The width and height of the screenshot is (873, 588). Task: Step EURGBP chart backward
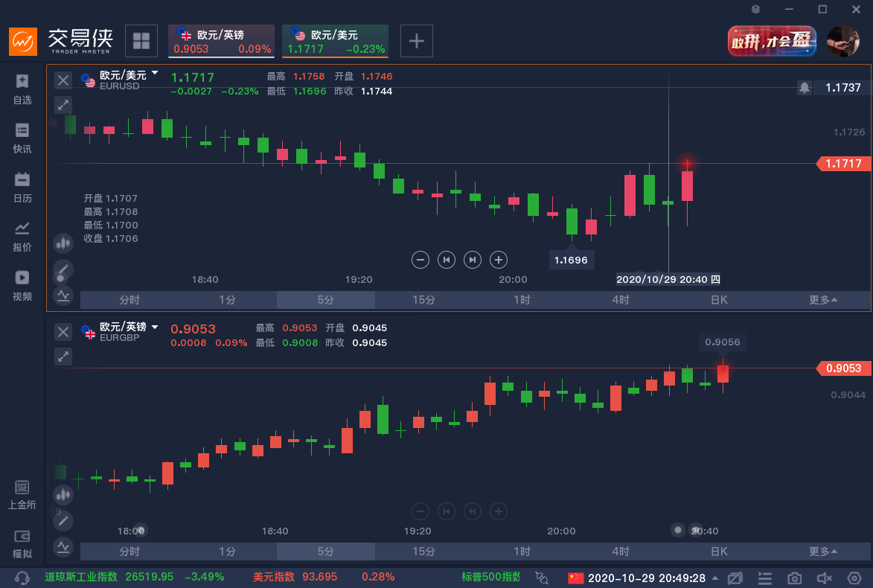click(x=447, y=511)
